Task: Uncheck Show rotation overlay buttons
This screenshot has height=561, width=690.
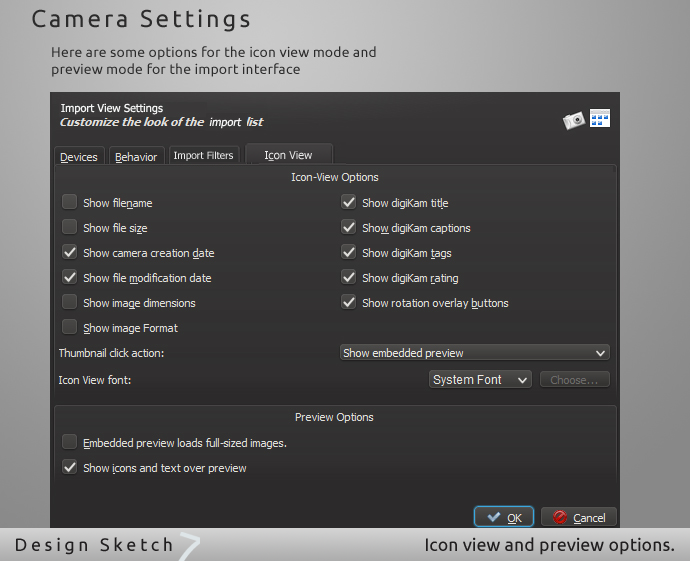Action: point(348,302)
